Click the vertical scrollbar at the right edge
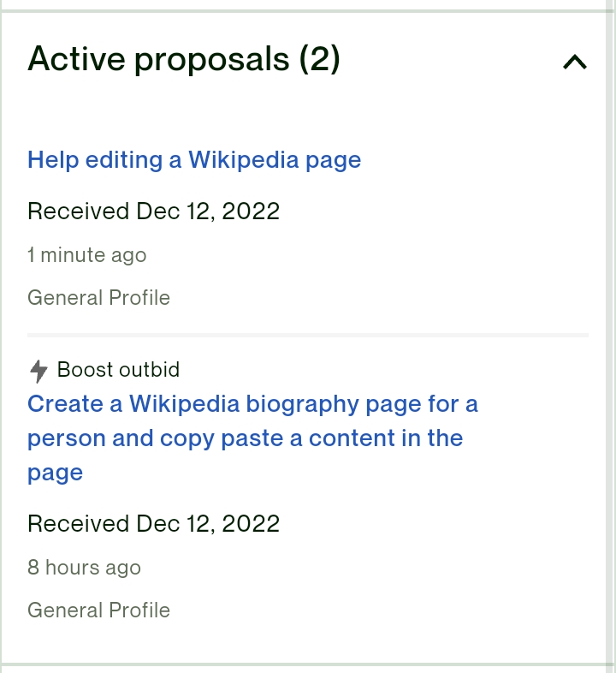The image size is (616, 673). click(611, 336)
